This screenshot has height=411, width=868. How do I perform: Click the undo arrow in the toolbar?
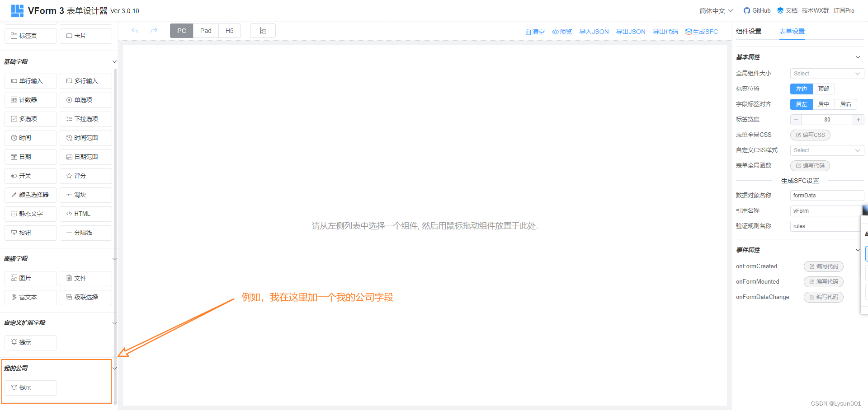(x=135, y=30)
